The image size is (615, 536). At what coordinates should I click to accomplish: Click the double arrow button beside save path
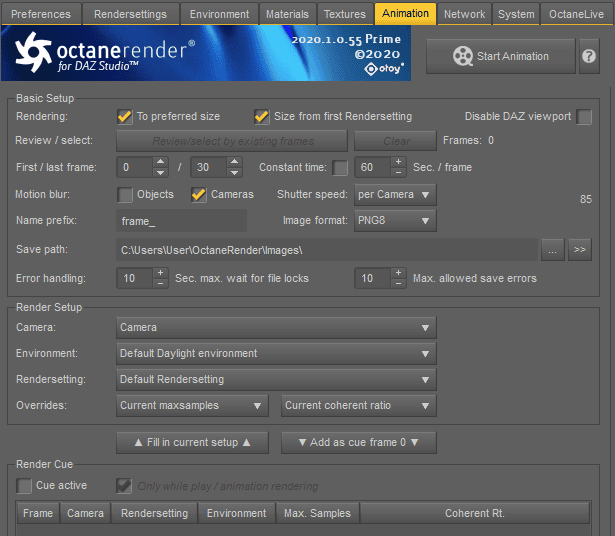[x=581, y=250]
